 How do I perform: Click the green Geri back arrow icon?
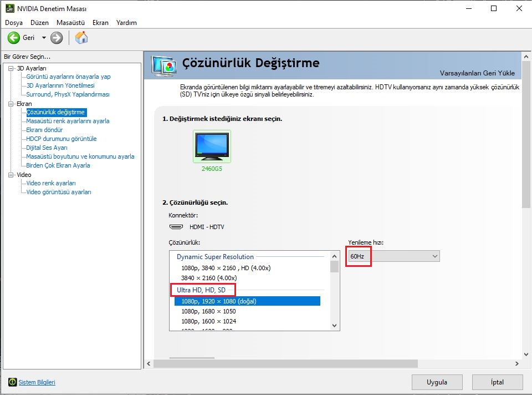(14, 38)
